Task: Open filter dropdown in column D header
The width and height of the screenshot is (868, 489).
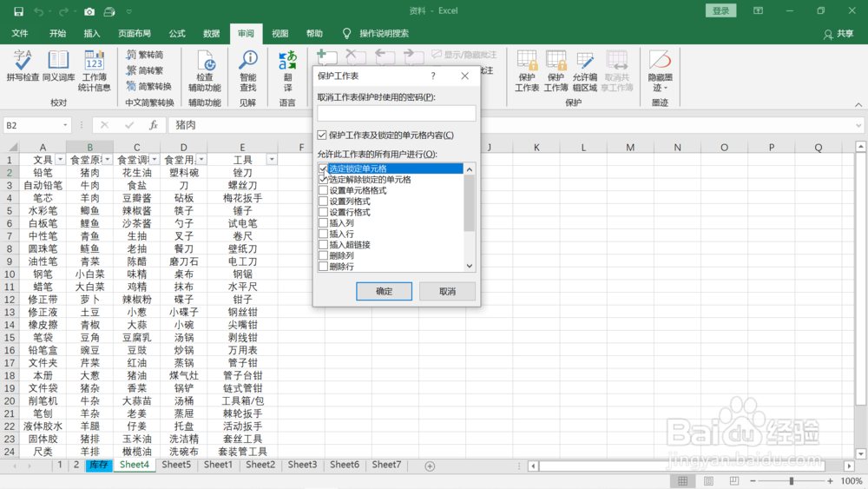Action: (201, 160)
